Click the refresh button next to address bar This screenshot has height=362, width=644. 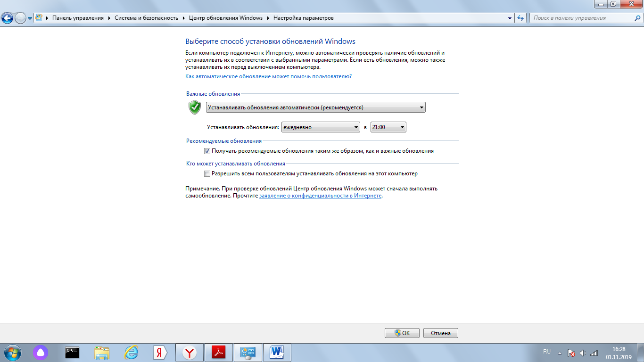pos(520,18)
